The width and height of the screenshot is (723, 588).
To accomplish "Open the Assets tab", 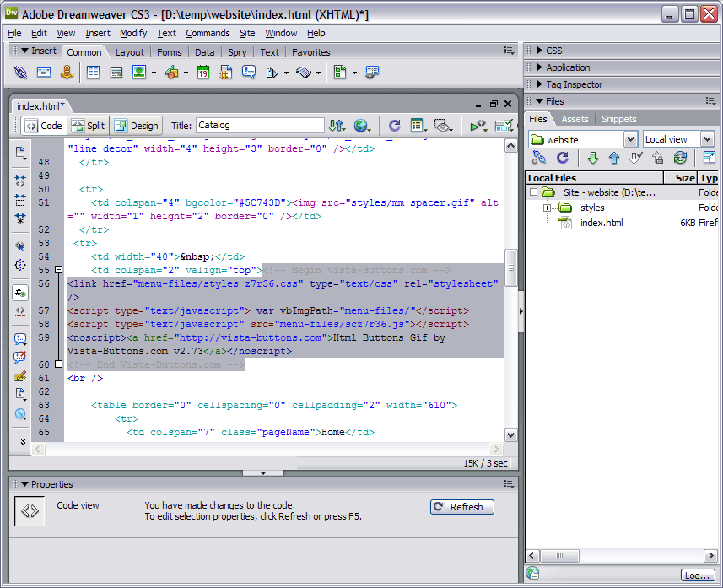I will click(575, 119).
